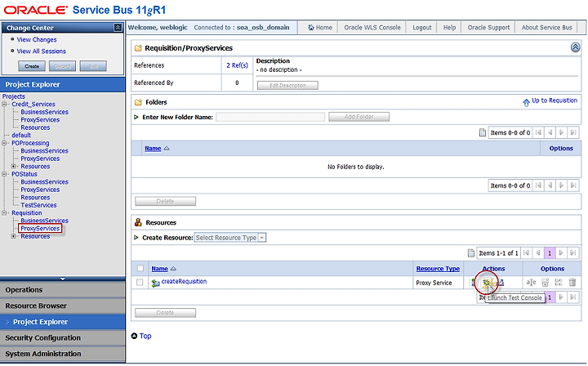Click createRequisition proxy service icon

[155, 283]
